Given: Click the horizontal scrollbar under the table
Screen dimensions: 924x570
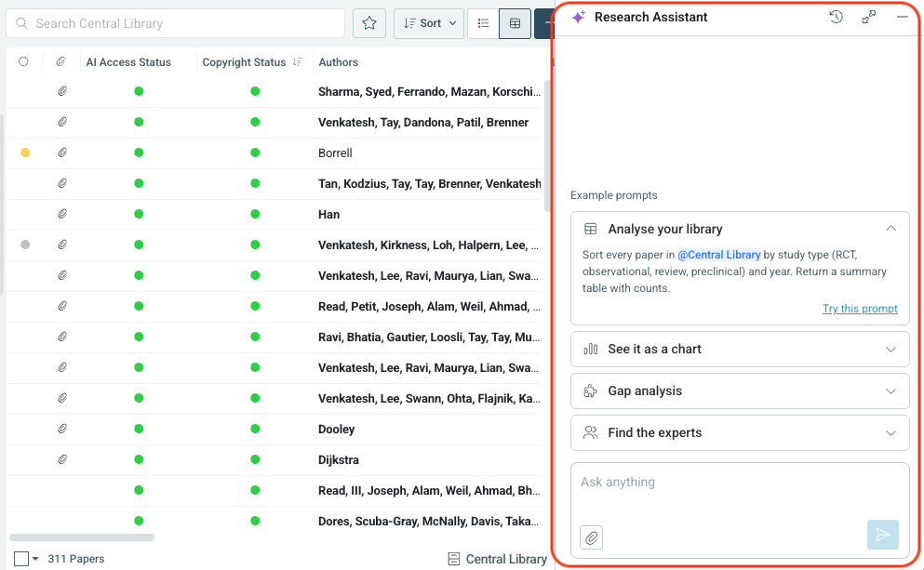Looking at the screenshot, I should click(82, 537).
